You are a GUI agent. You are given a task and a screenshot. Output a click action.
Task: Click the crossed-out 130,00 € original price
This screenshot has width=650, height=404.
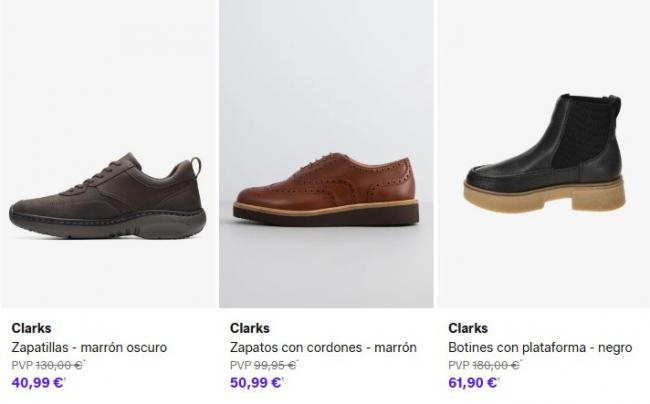[x=60, y=364]
